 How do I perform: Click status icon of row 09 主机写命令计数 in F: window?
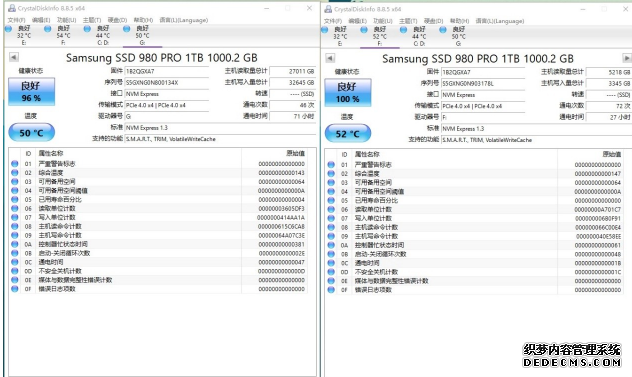(x=331, y=236)
